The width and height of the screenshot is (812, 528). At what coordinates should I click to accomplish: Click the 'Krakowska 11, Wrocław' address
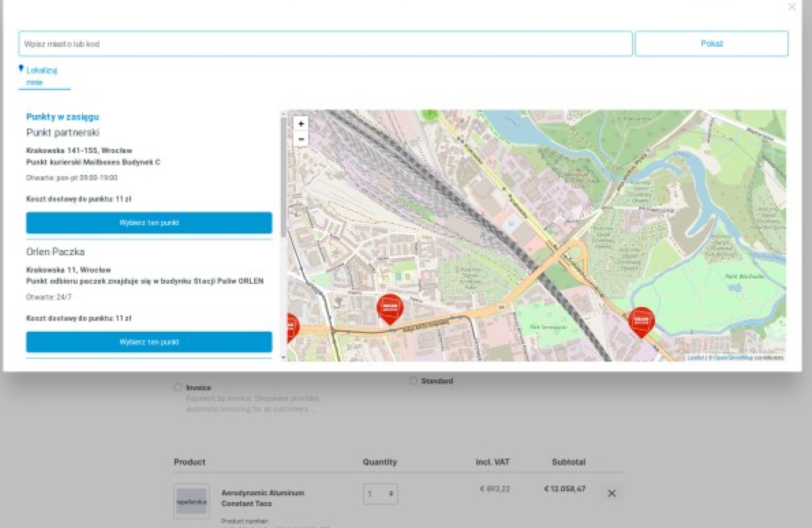tap(68, 270)
